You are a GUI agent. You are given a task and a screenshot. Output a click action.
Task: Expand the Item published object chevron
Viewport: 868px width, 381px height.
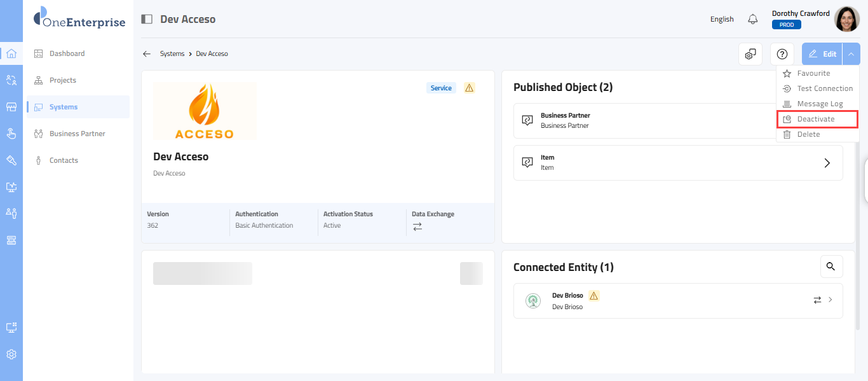pos(827,163)
